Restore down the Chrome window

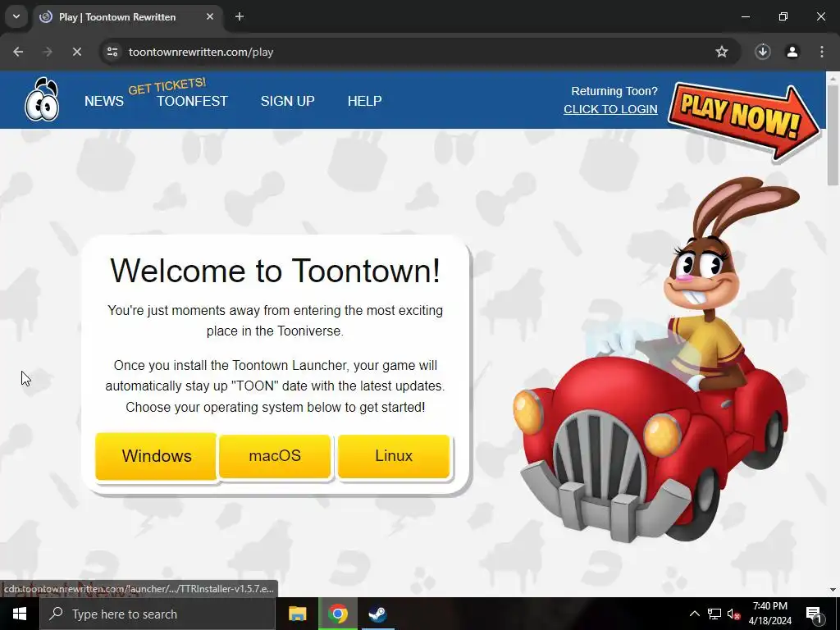pos(783,16)
